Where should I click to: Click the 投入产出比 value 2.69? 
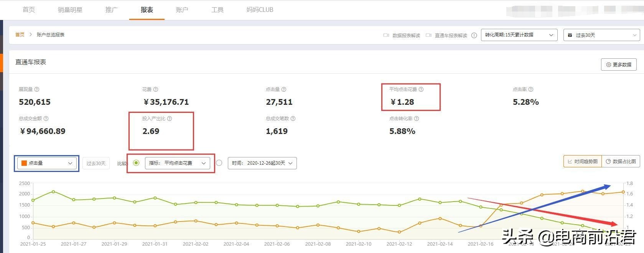[151, 131]
